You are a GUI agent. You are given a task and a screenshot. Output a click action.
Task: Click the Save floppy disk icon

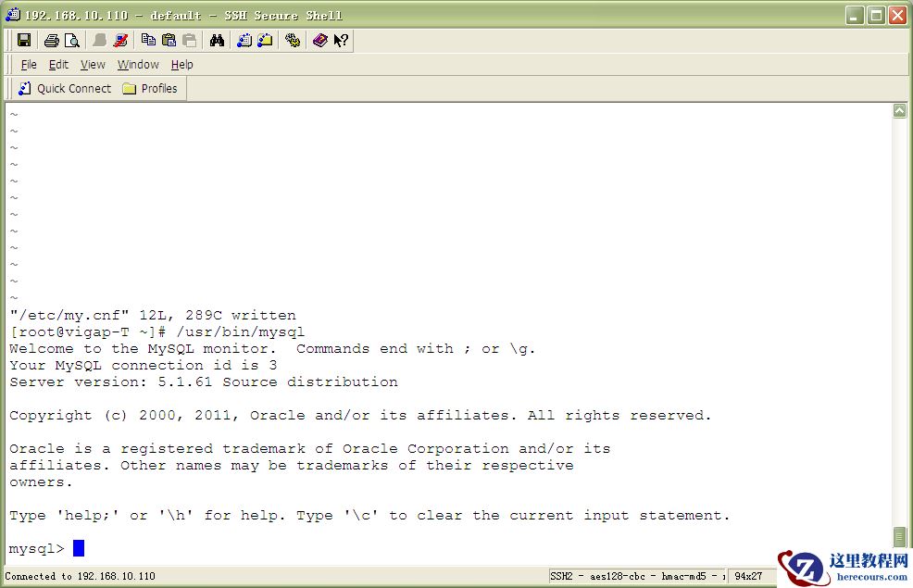coord(24,40)
